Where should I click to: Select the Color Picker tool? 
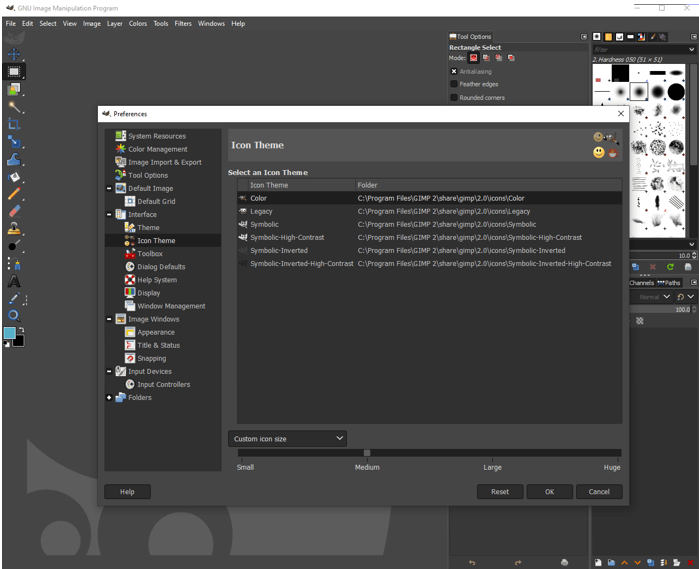[14, 298]
